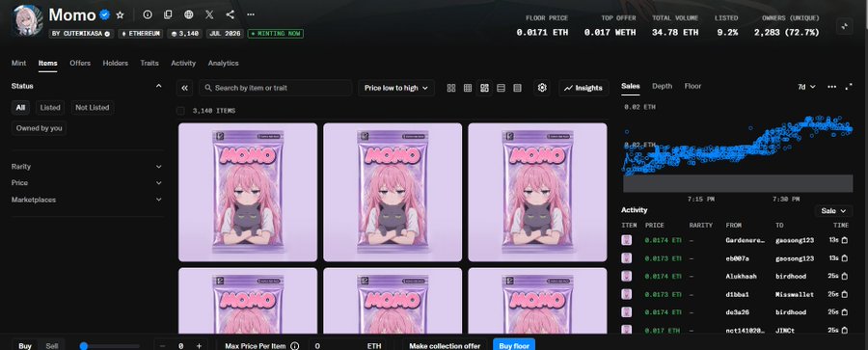The image size is (868, 350).
Task: Copy collection address icon
Action: coord(168,15)
